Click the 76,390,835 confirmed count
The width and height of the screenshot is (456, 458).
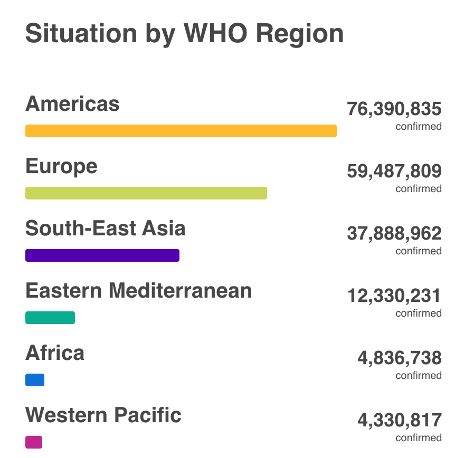click(394, 109)
